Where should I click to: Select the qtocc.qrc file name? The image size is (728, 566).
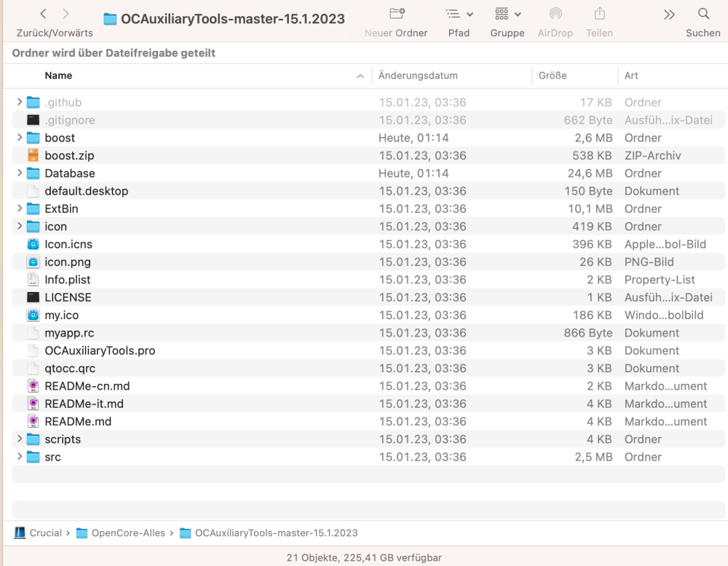point(70,368)
